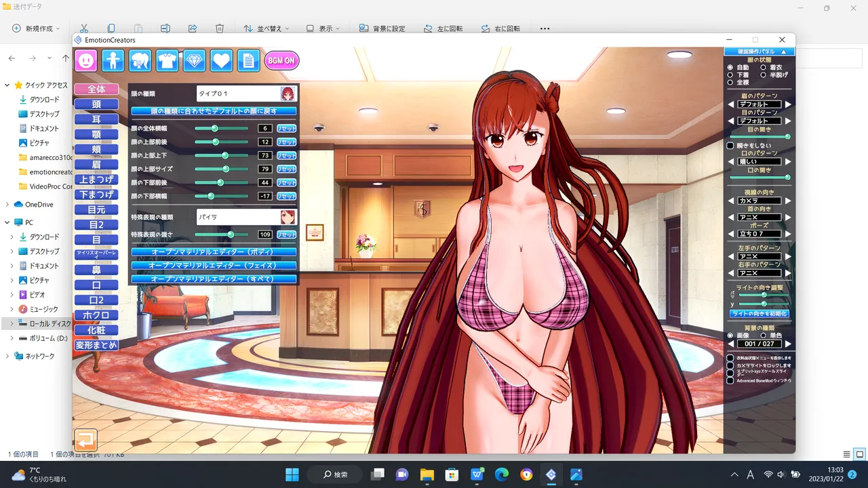The width and height of the screenshot is (868, 488).
Task: Next pose arrow beside 立ち07
Action: coord(788,234)
